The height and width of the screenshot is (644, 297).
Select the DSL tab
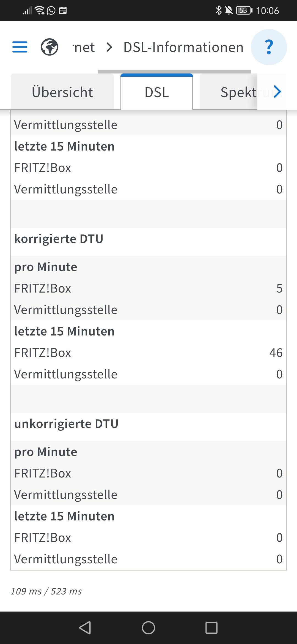point(157,92)
